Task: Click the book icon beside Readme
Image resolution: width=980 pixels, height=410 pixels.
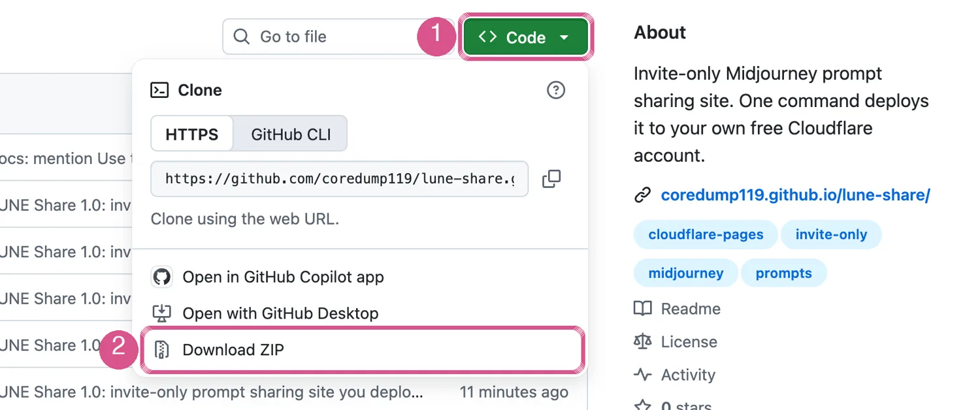Action: coord(643,309)
